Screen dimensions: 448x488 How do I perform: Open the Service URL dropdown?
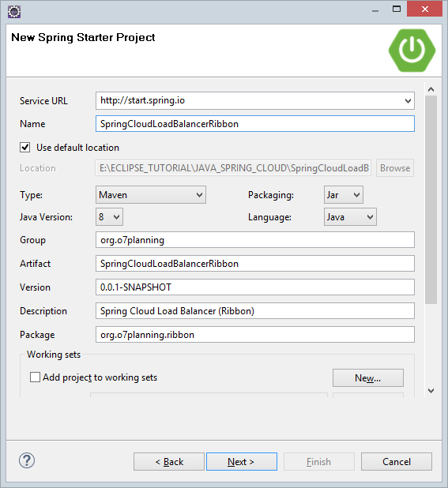pos(408,101)
